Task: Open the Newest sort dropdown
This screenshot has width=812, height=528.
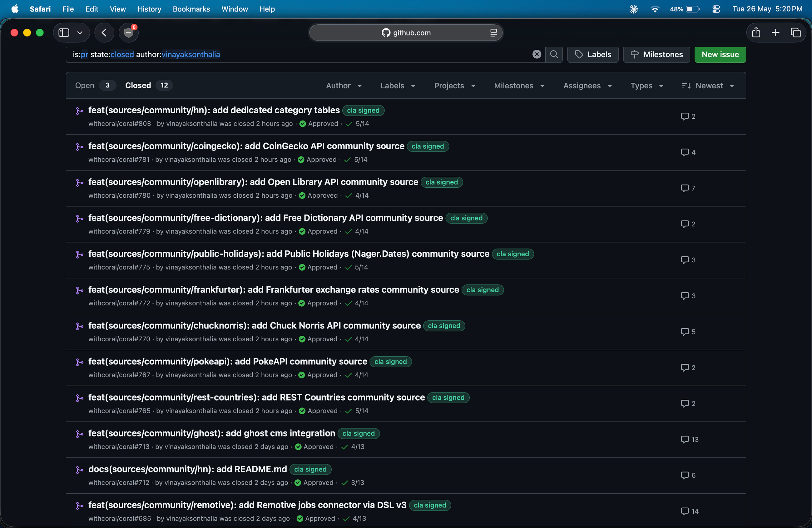Action: 708,86
